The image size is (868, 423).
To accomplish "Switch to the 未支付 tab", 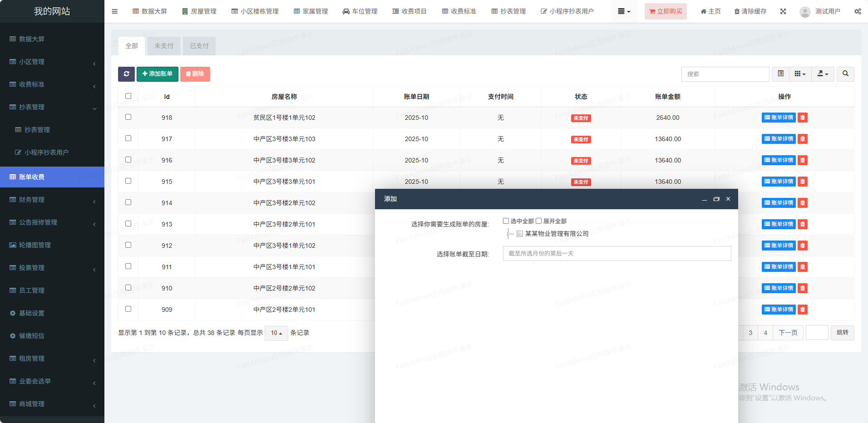I will [x=163, y=46].
